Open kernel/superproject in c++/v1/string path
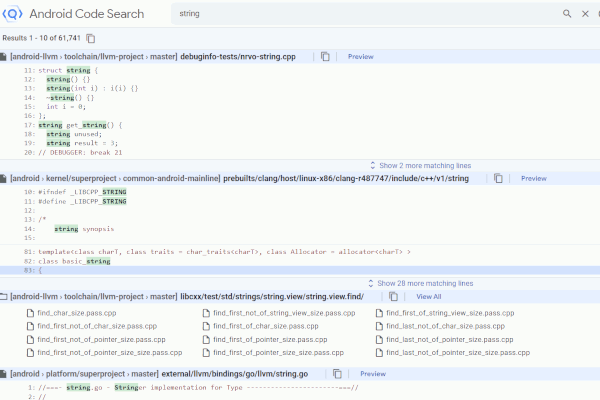Screen dimensions: 600x400 [x=81, y=178]
